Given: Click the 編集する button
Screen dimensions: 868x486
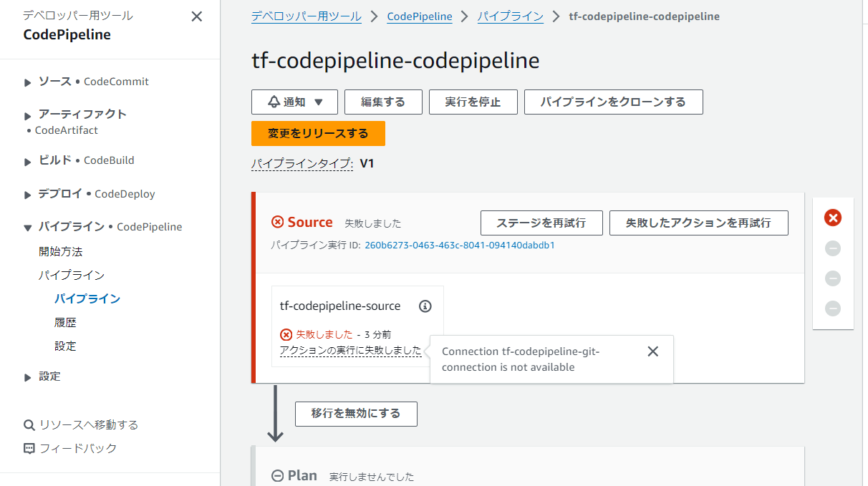Looking at the screenshot, I should (x=383, y=102).
